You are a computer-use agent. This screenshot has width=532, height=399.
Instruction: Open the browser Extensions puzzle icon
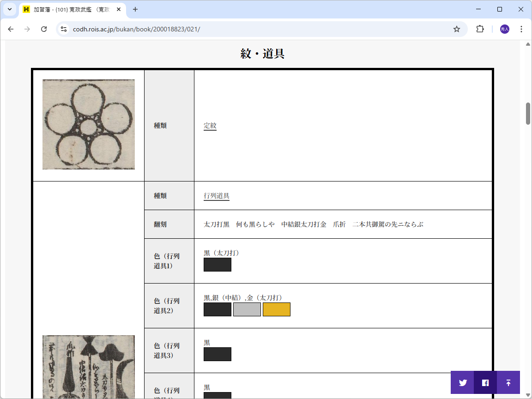point(480,29)
